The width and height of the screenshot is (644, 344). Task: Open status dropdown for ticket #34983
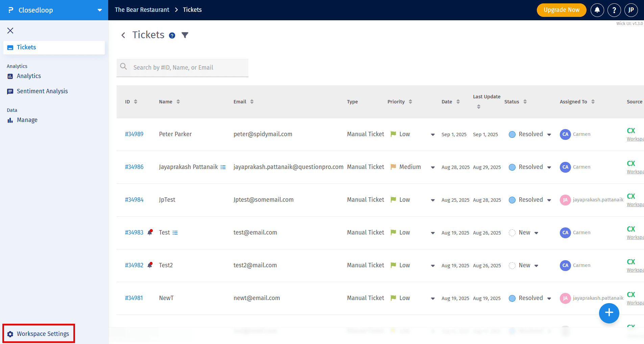pyautogui.click(x=536, y=233)
